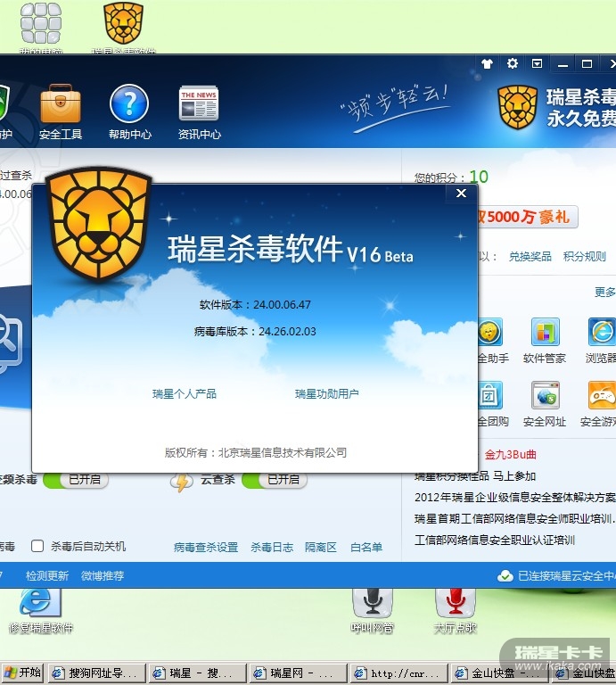Viewport: 616px width, 685px height.
Task: Toggle the 云查杀 switch
Action: (275, 480)
